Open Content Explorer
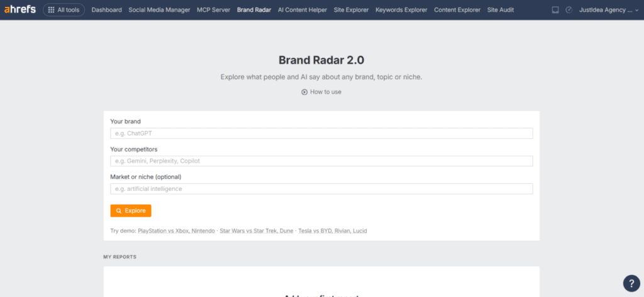This screenshot has height=297, width=644. [x=457, y=10]
